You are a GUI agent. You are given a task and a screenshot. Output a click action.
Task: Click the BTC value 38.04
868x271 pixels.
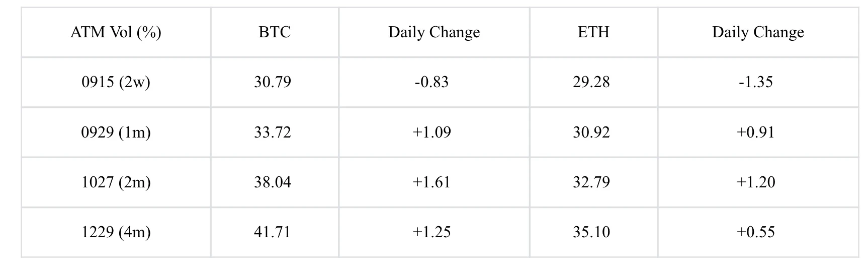click(x=272, y=182)
